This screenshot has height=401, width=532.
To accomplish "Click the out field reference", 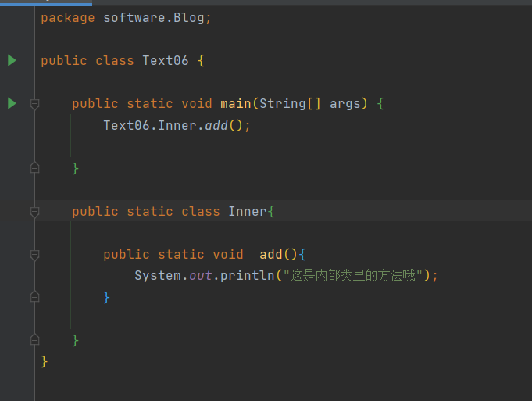I will (x=201, y=276).
